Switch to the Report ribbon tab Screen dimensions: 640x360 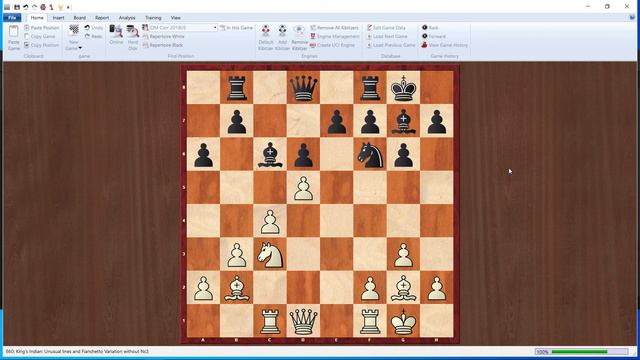click(102, 18)
